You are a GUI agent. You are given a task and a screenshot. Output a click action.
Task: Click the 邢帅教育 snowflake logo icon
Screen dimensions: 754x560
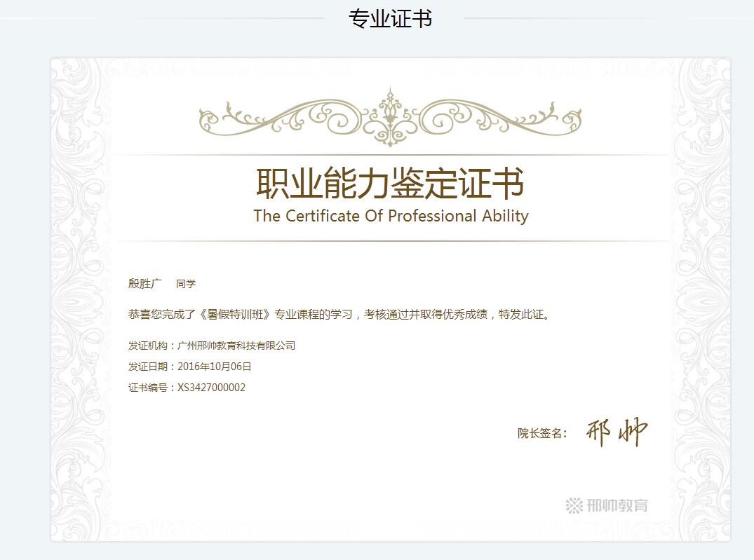pyautogui.click(x=574, y=505)
